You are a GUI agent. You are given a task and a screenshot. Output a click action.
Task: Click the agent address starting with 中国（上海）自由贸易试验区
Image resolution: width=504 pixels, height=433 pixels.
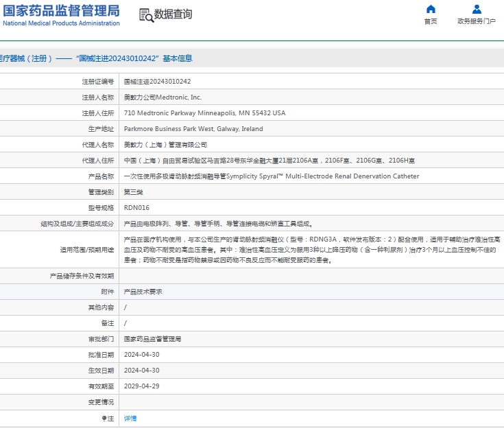click(269, 161)
